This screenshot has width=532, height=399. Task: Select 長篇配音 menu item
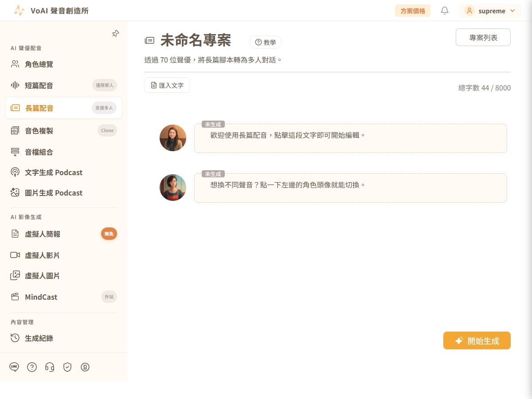[x=64, y=108]
